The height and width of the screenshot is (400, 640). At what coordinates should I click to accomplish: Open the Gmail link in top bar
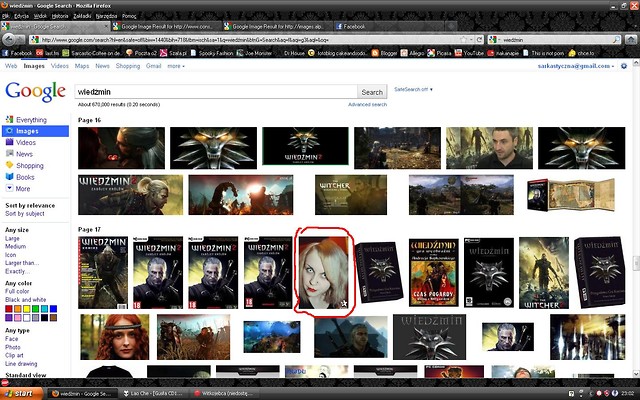[153, 66]
